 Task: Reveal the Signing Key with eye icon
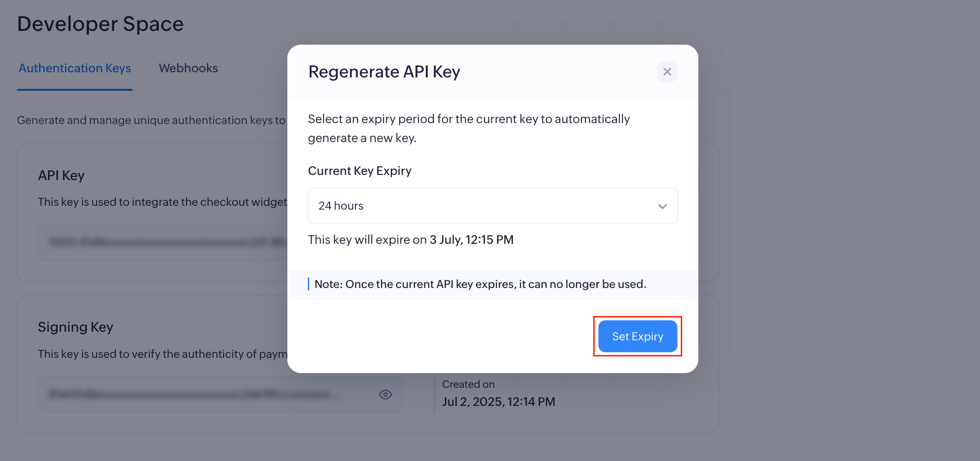point(385,394)
